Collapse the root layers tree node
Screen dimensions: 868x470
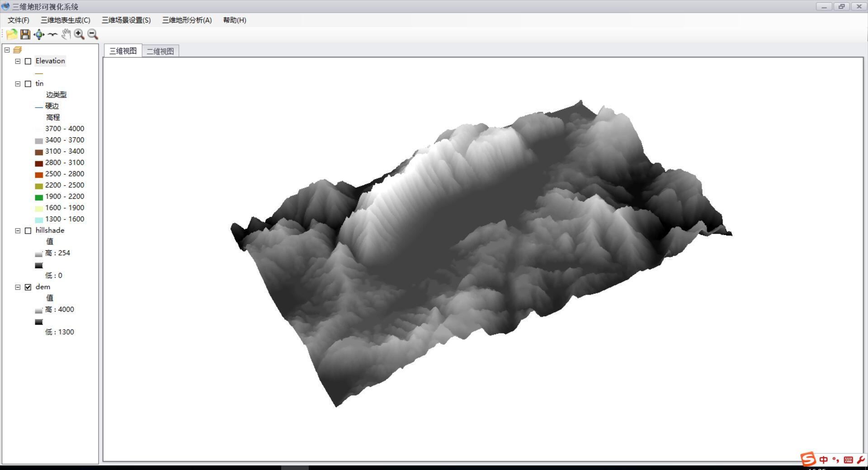[7, 50]
